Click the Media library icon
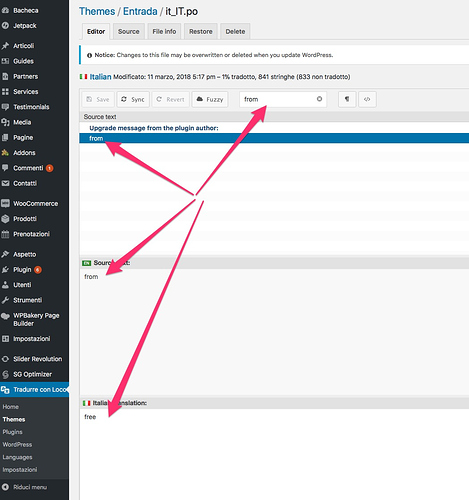Image resolution: width=469 pixels, height=500 pixels. [x=5, y=122]
